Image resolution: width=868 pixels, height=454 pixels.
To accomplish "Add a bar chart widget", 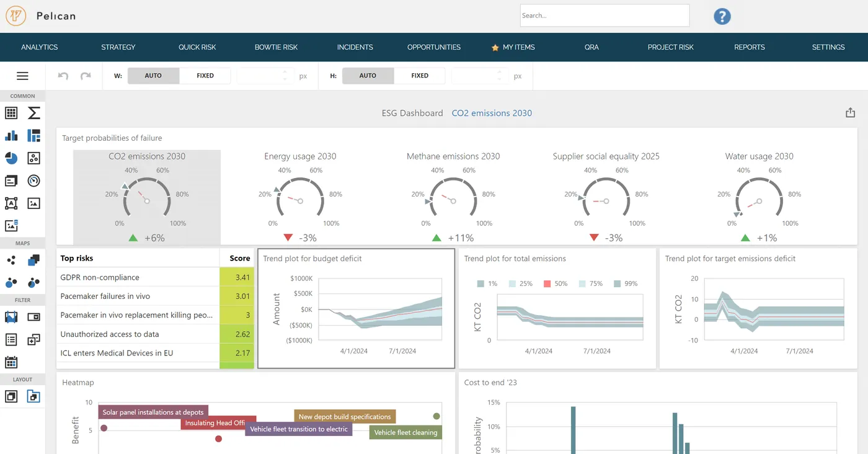I will point(11,135).
